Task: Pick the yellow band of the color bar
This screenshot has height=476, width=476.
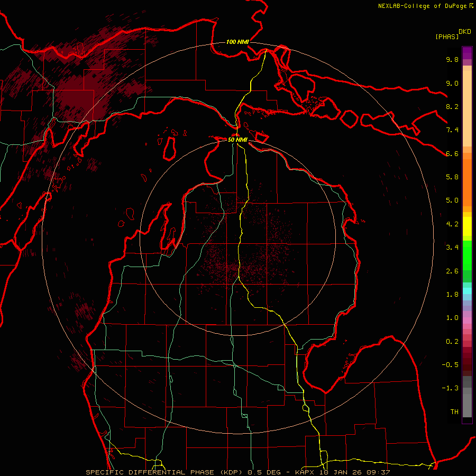Action: pyautogui.click(x=467, y=226)
